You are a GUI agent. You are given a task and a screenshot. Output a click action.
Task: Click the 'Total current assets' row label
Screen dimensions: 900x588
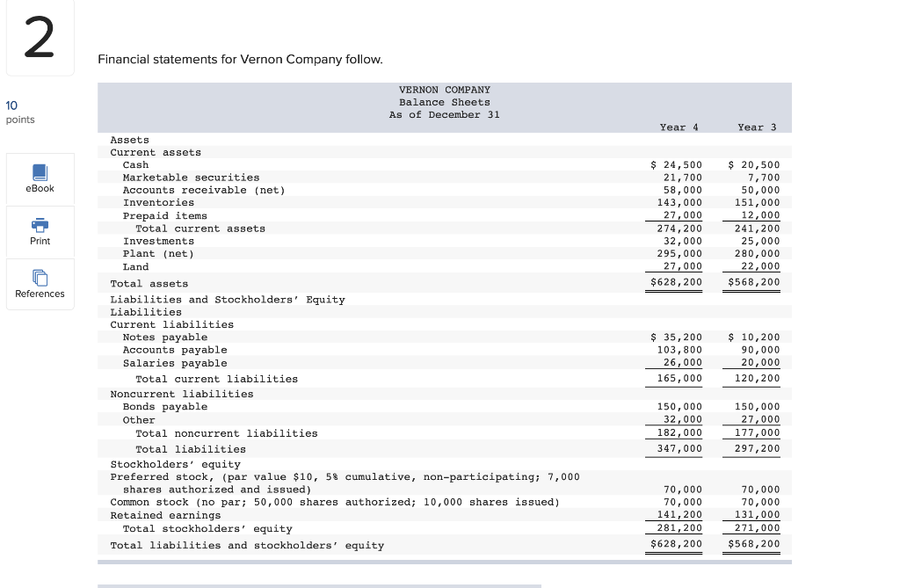tap(200, 229)
